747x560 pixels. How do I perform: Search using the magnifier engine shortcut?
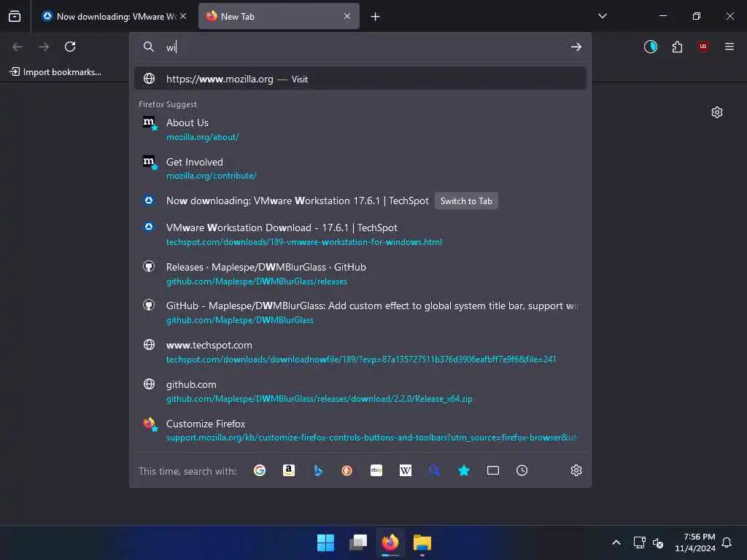pyautogui.click(x=435, y=470)
